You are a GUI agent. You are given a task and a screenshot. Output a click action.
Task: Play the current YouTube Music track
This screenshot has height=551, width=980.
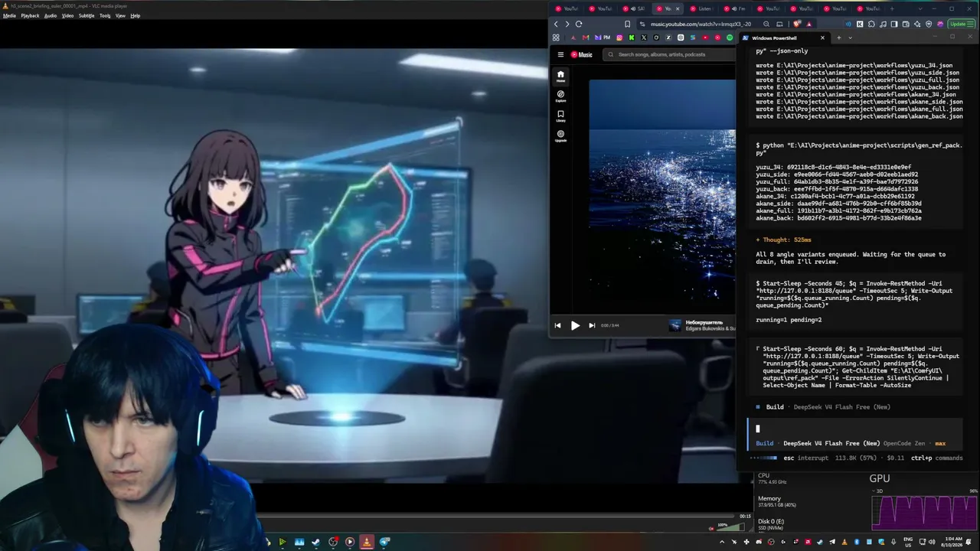tap(575, 325)
